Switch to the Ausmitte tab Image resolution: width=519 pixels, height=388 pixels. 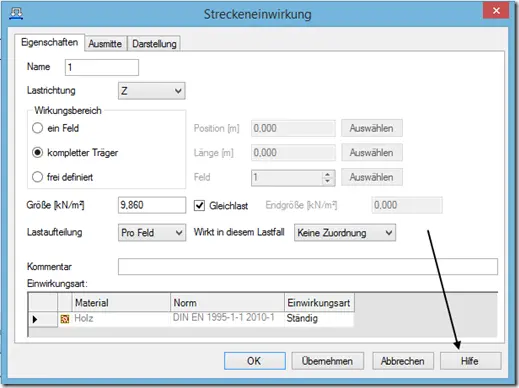105,44
